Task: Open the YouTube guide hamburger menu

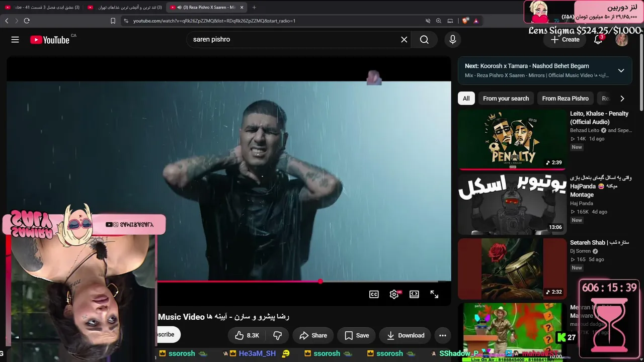Action: [15, 40]
